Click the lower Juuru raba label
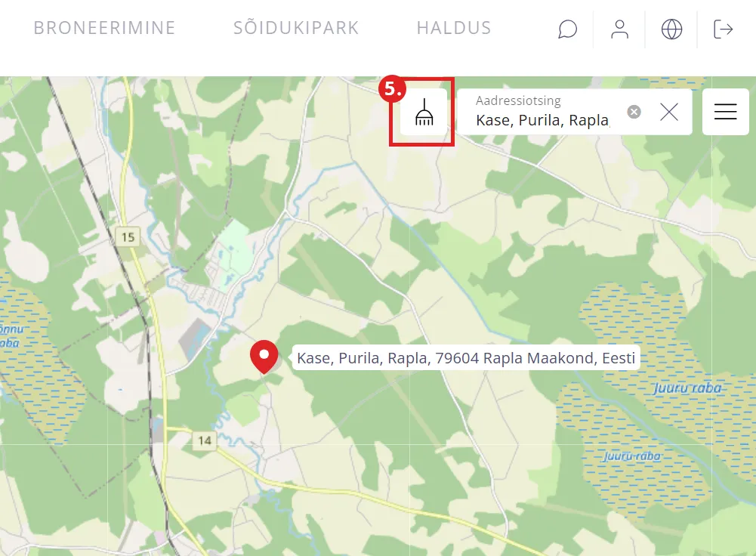 (x=632, y=456)
